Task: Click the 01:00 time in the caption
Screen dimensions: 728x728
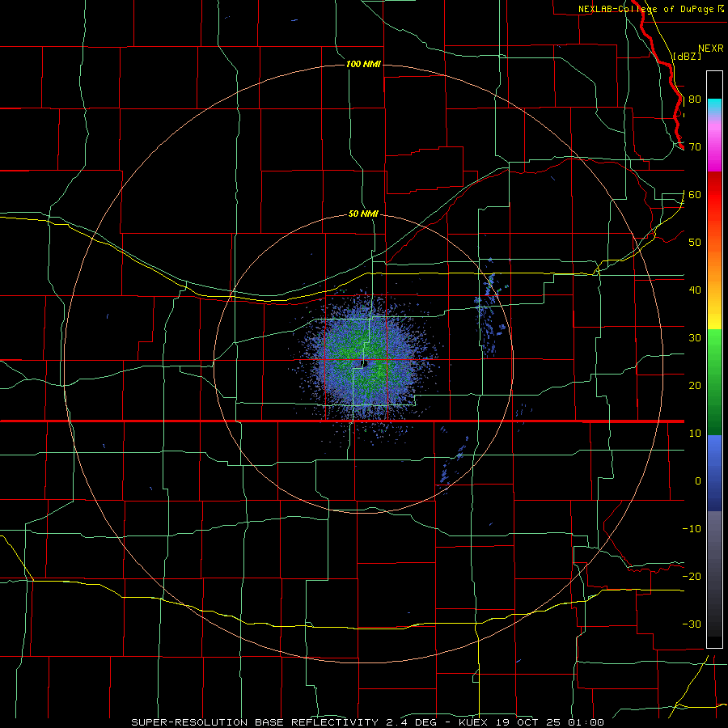Action: [x=585, y=722]
